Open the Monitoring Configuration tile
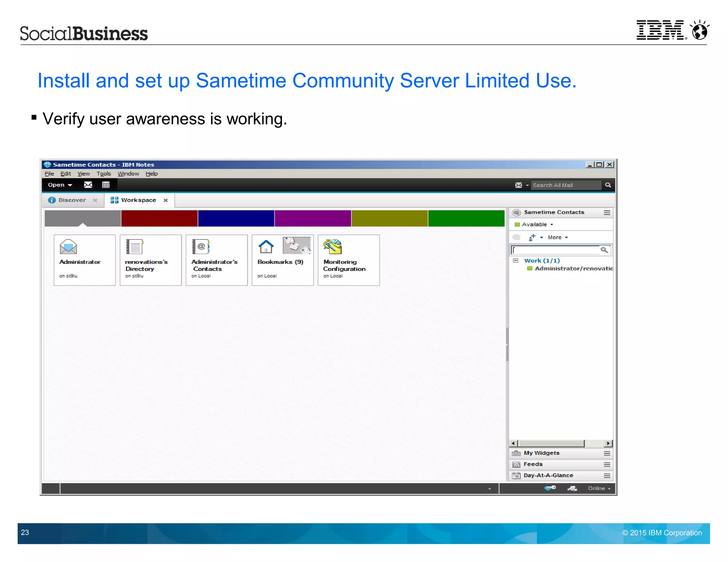Image resolution: width=728 pixels, height=562 pixels. point(349,260)
